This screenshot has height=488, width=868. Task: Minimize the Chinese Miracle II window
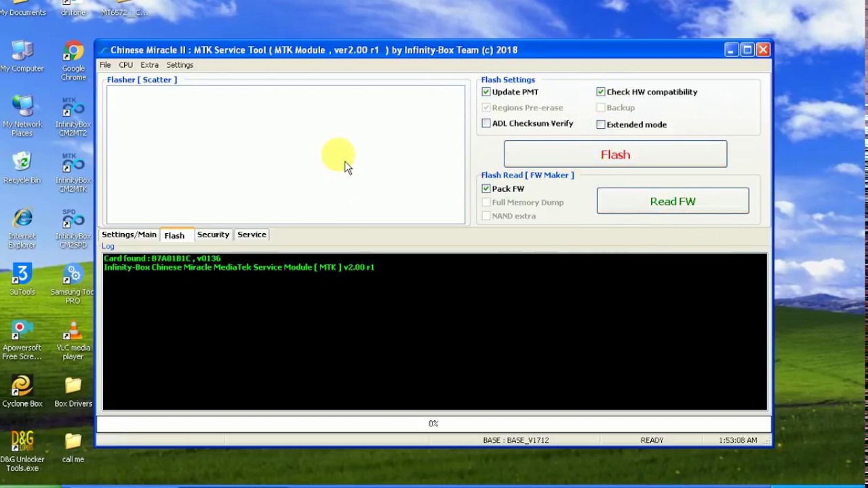point(731,49)
